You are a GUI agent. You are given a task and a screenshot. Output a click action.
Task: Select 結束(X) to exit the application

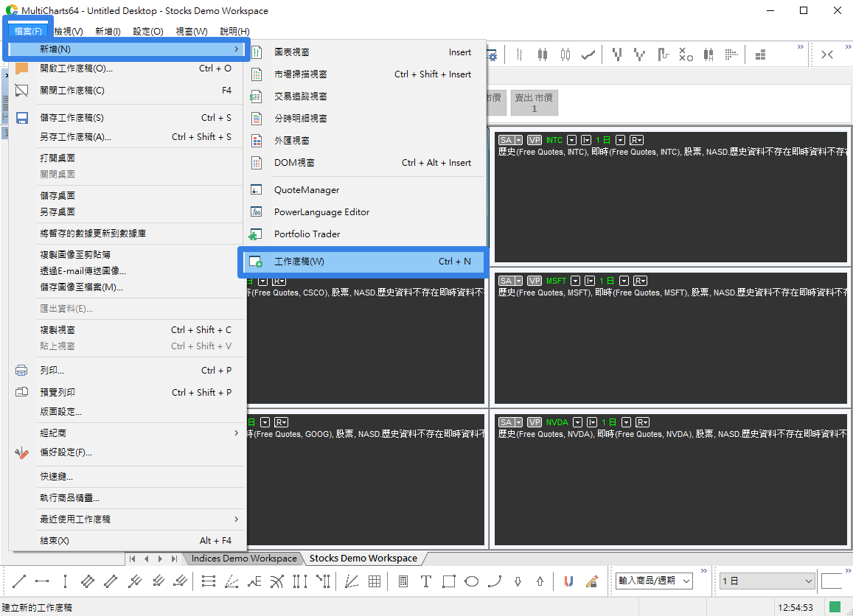tap(128, 540)
